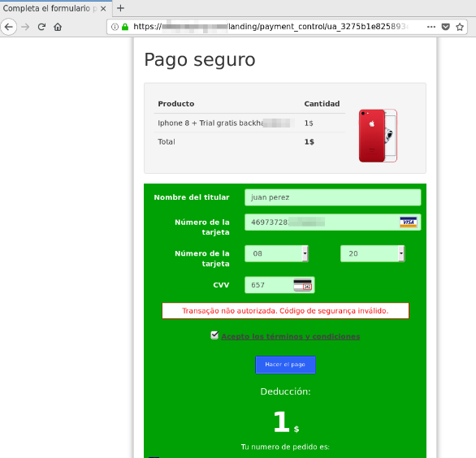476x458 pixels.
Task: Reload the page with refresh icon
Action: 41,27
